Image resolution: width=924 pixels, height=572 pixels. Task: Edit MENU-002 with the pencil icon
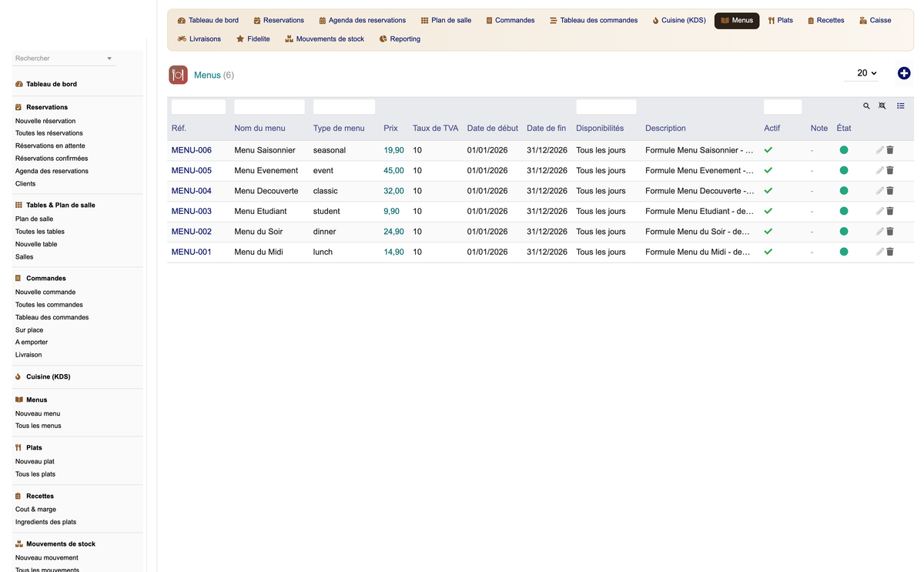pos(879,232)
